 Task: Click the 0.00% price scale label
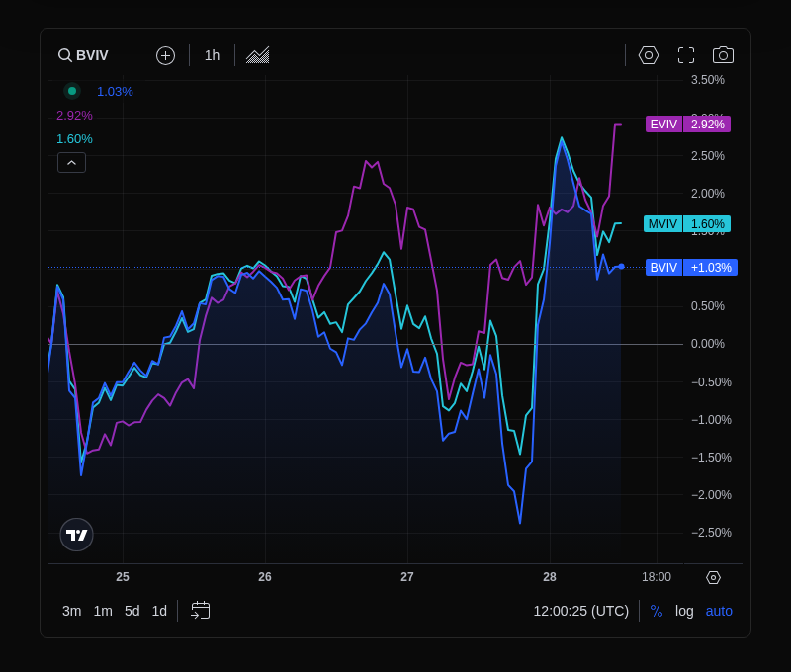(x=708, y=344)
